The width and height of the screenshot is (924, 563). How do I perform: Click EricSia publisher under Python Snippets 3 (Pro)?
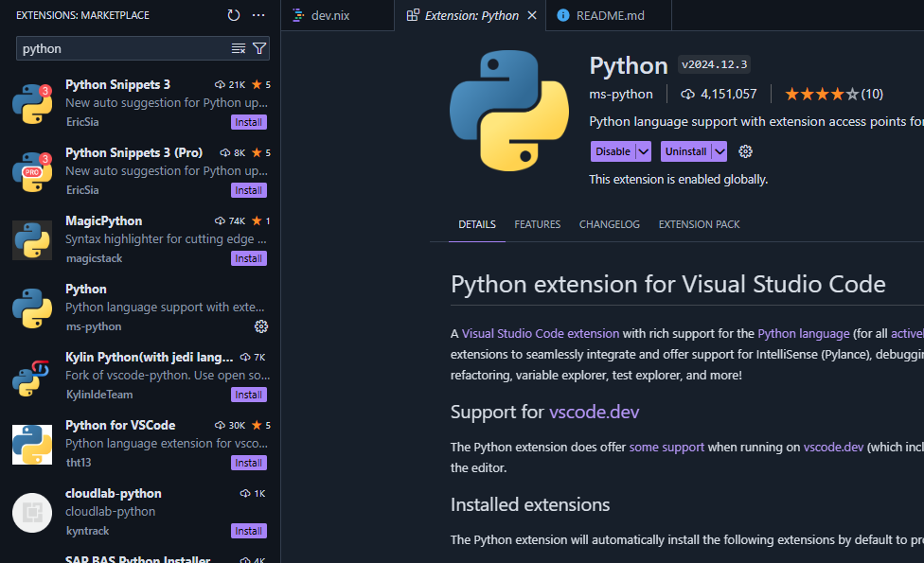[x=82, y=190]
